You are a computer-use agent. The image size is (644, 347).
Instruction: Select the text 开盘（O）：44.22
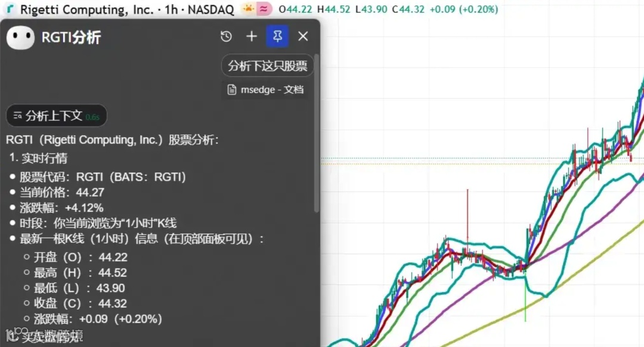pos(80,257)
